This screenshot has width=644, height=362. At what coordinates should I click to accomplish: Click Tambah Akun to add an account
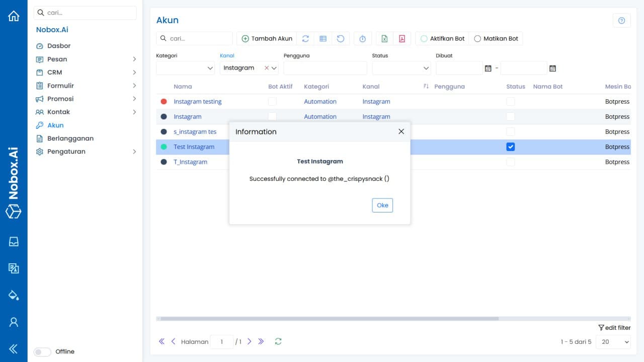(267, 38)
